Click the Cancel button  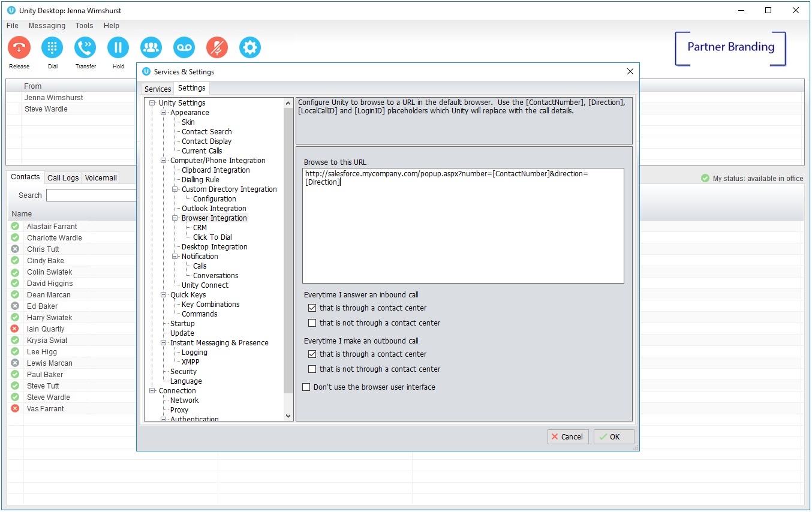pos(568,436)
